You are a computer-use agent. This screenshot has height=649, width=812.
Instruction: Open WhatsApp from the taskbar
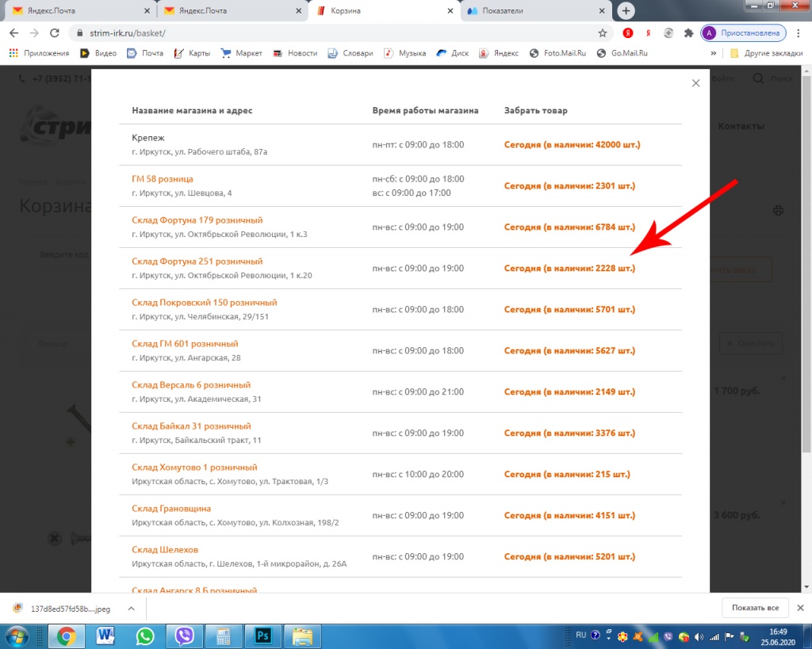click(145, 636)
